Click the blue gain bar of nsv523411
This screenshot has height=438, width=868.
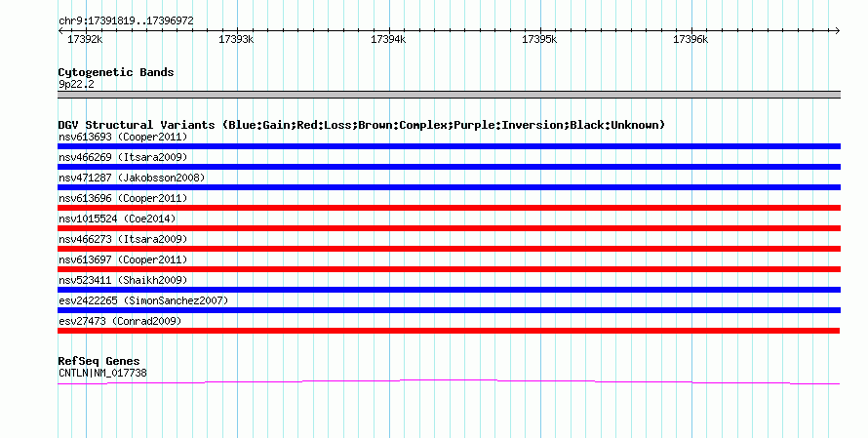[449, 290]
